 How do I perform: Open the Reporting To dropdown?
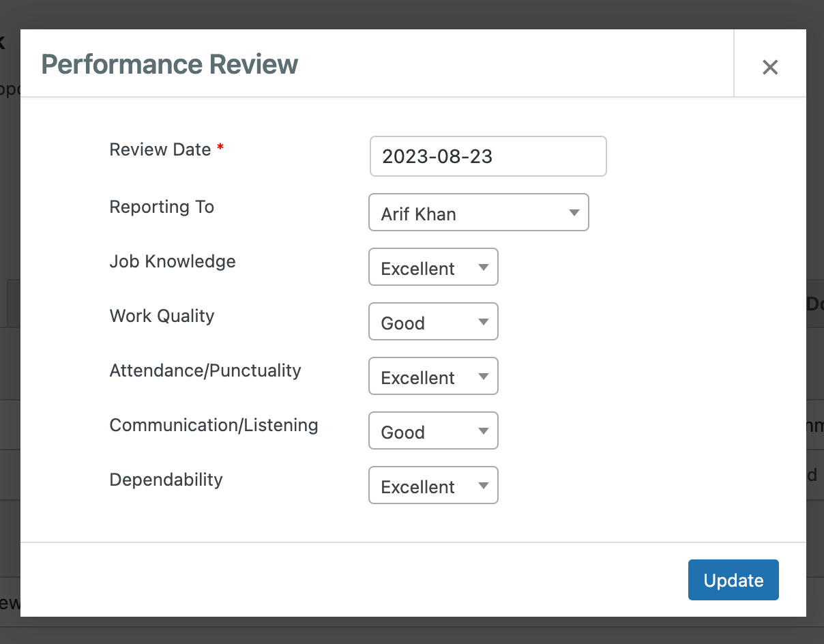(x=479, y=212)
